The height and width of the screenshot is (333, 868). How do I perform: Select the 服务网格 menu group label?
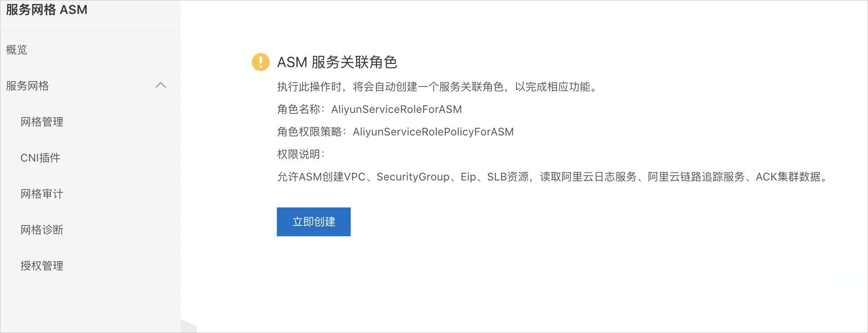point(27,85)
